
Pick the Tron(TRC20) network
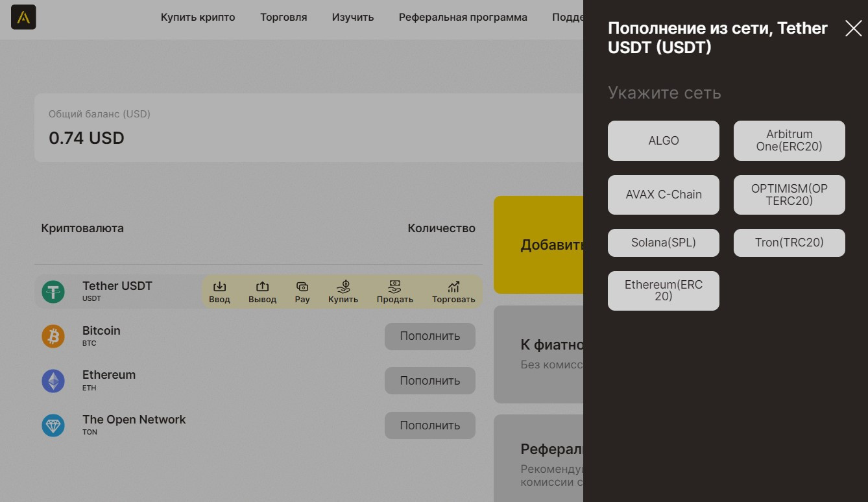point(789,243)
